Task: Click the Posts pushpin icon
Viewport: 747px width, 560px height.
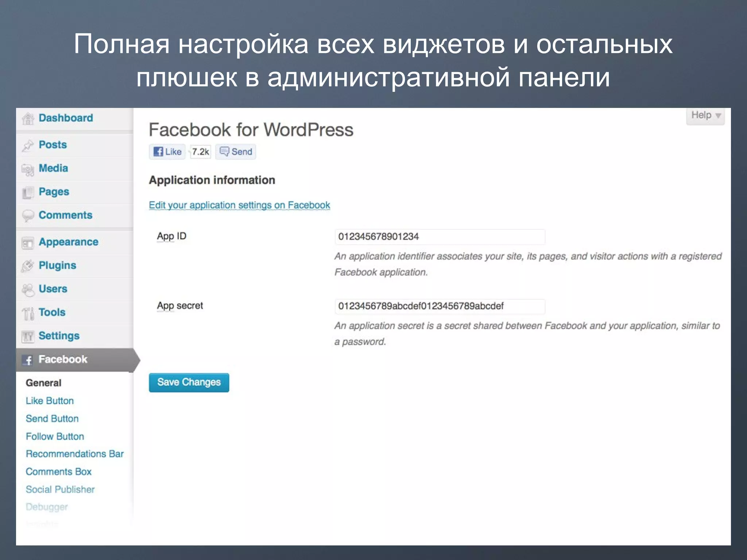Action: [x=28, y=145]
